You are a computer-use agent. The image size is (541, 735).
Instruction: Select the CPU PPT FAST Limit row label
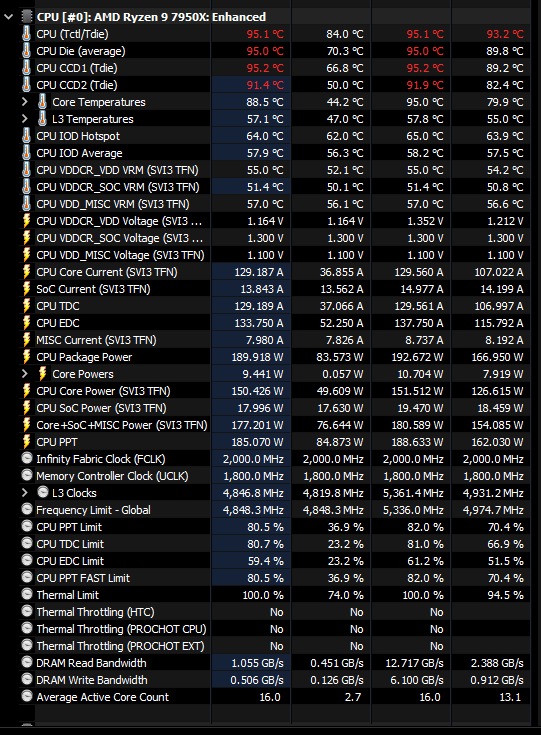click(83, 578)
